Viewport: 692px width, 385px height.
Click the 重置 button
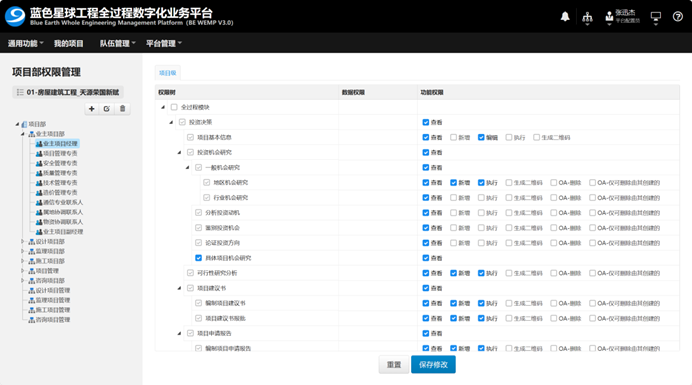click(394, 365)
